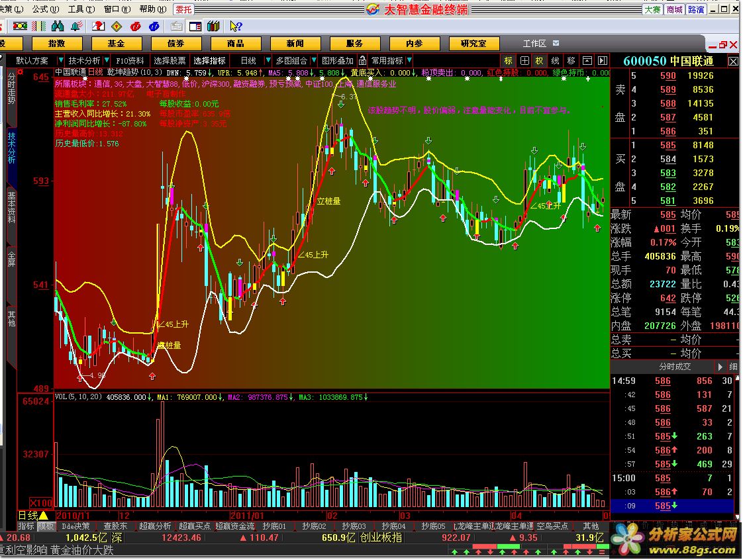Click the red round info icon
The image size is (743, 560).
click(135, 26)
